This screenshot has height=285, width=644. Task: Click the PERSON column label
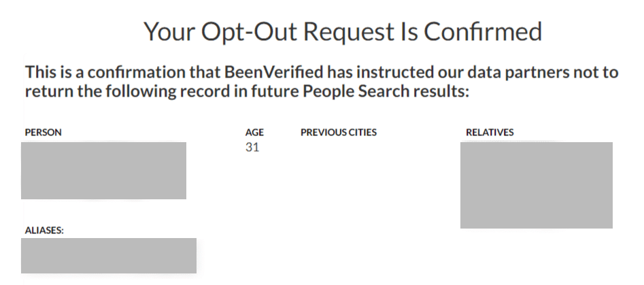pyautogui.click(x=43, y=132)
